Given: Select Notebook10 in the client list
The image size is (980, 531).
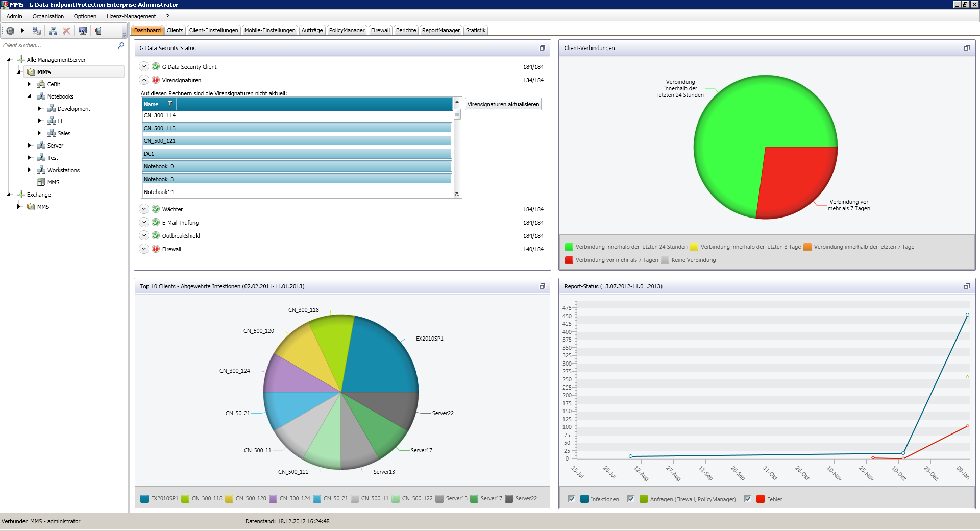Looking at the screenshot, I should point(297,166).
